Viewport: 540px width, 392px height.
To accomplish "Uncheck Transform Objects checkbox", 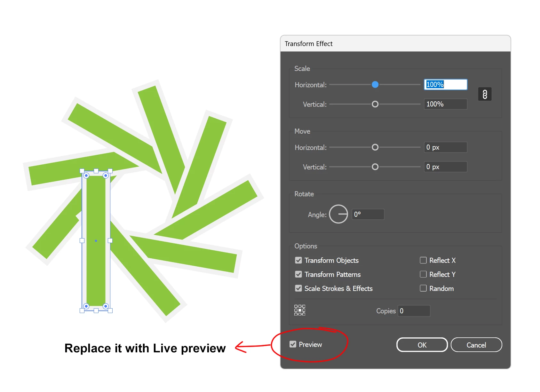I will pos(298,260).
